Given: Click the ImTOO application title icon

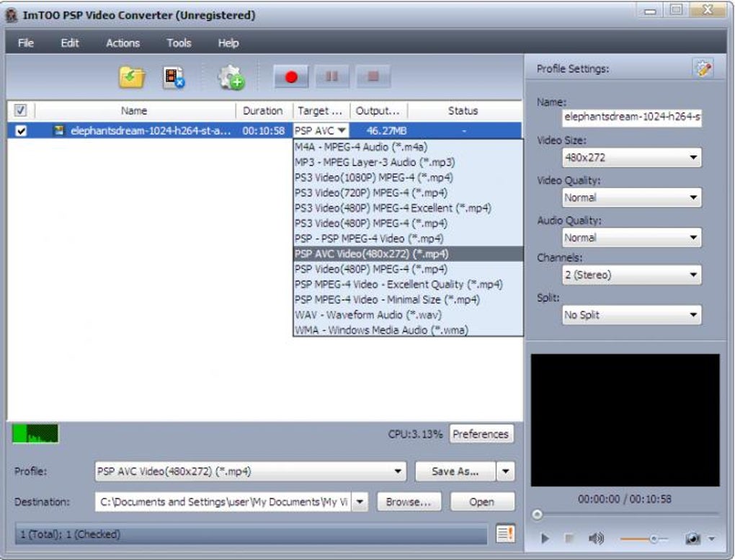Looking at the screenshot, I should click(x=12, y=15).
